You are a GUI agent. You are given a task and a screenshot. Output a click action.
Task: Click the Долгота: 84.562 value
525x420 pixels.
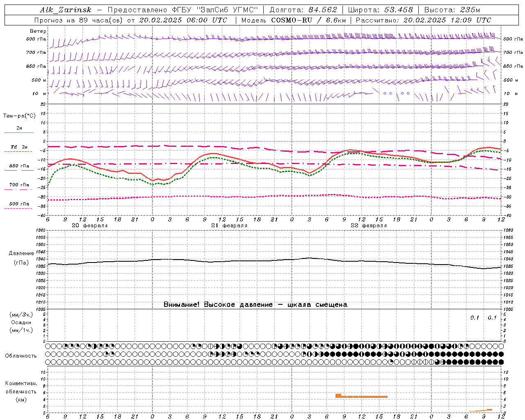click(x=303, y=10)
